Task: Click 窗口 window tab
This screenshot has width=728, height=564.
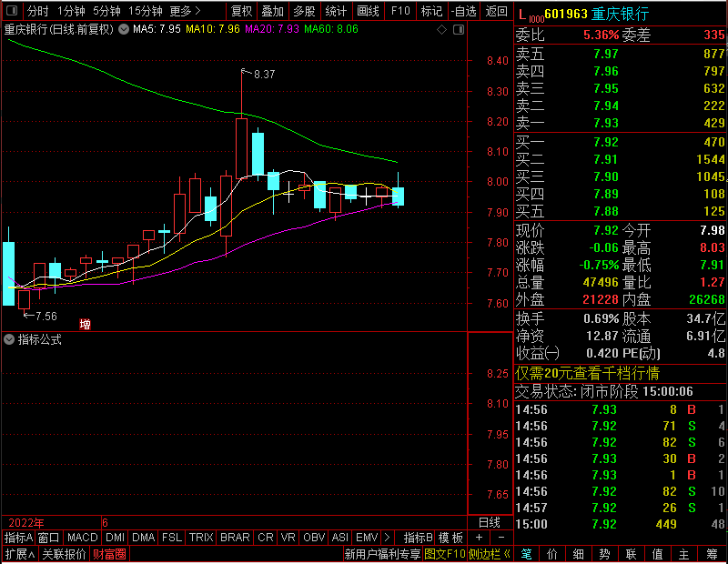Action: (49, 538)
